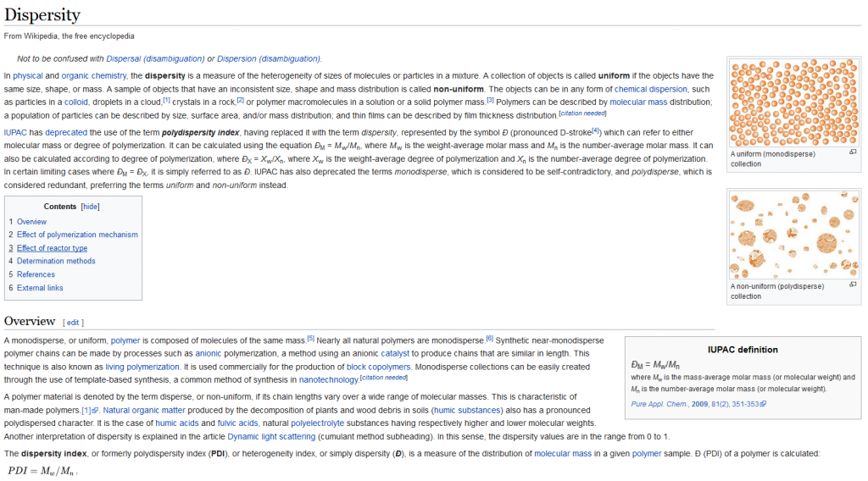Open external link [1] after man-made polymers
868x481 pixels.
[x=90, y=410]
